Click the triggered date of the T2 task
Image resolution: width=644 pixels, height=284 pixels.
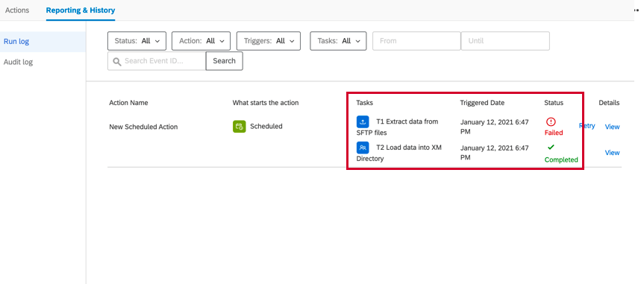(x=494, y=153)
